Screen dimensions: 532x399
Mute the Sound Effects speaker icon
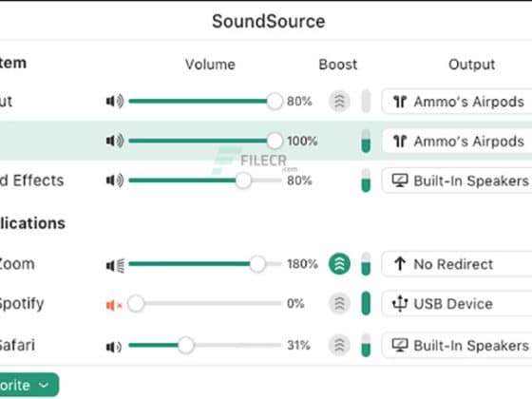[115, 180]
